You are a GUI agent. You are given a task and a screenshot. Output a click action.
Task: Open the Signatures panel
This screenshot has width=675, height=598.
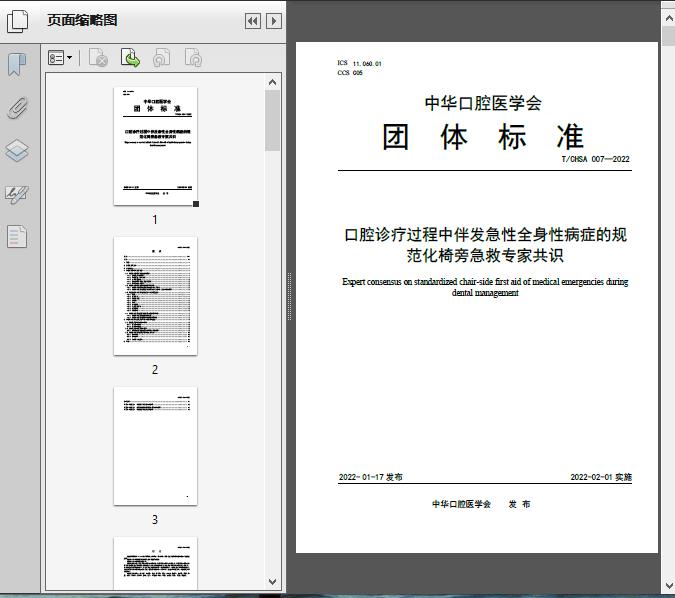tap(17, 194)
